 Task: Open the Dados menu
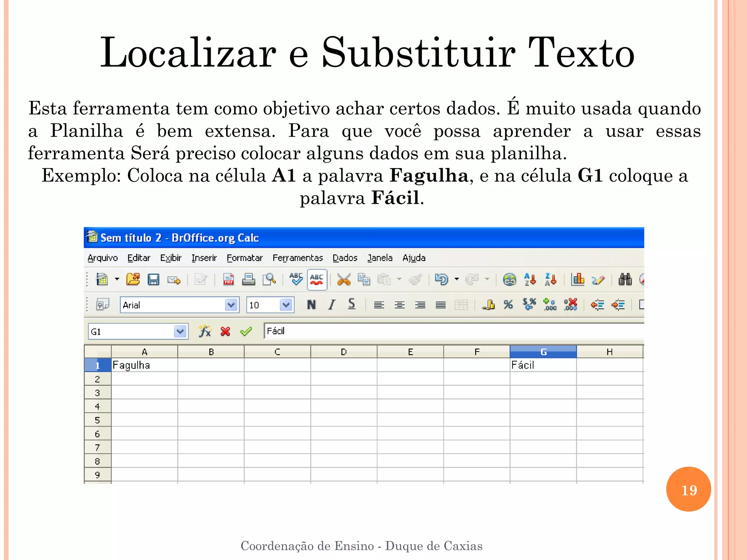click(x=345, y=258)
